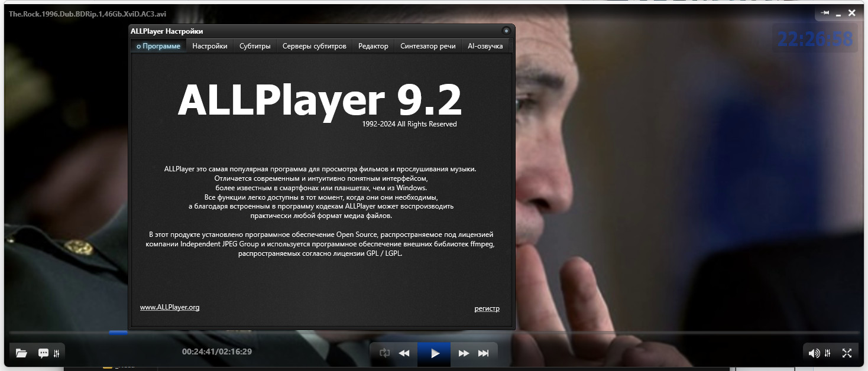Open the 'Настройки' tab

[x=210, y=45]
